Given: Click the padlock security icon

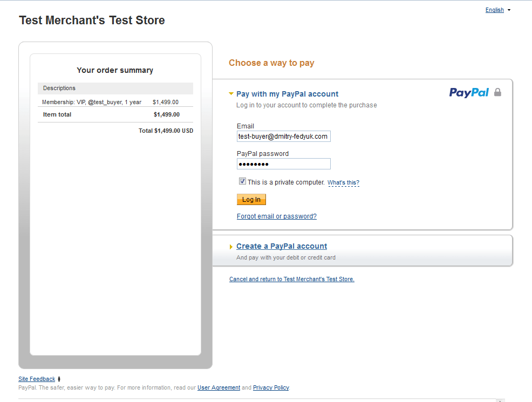Looking at the screenshot, I should pos(497,92).
